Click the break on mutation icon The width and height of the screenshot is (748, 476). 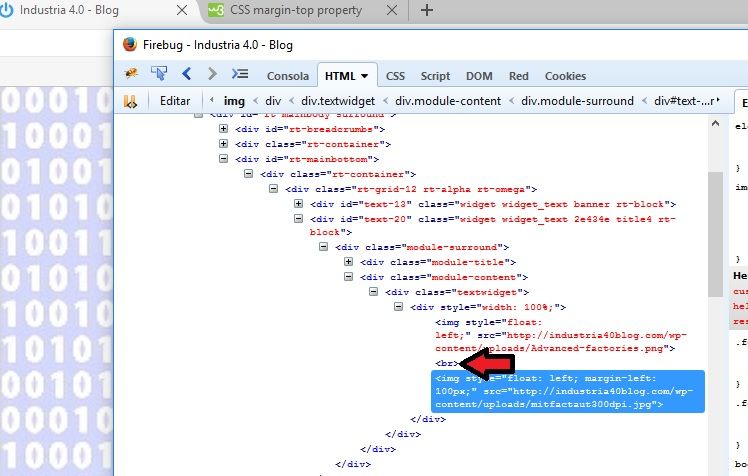click(x=130, y=101)
